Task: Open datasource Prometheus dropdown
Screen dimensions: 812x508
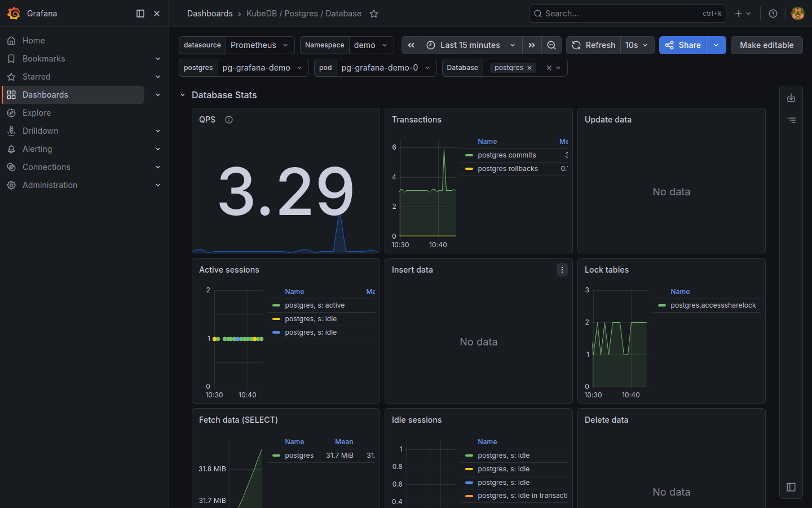Action: (260, 45)
